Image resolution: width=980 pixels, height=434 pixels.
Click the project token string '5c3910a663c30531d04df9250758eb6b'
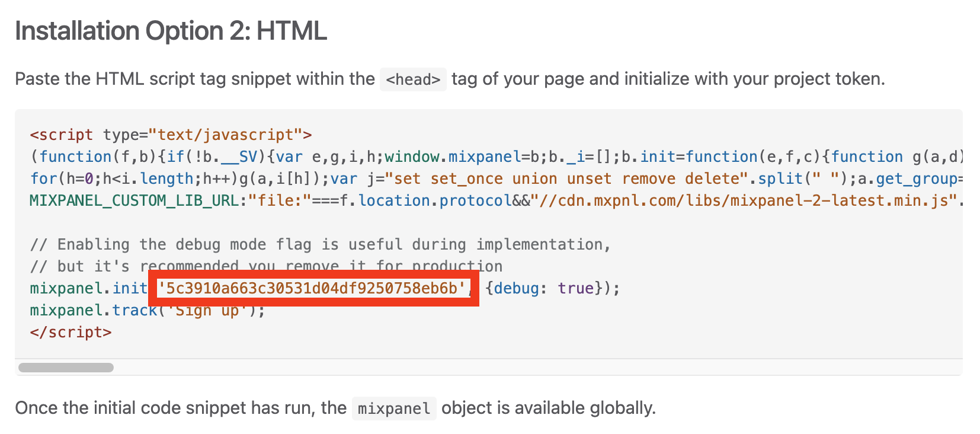click(x=312, y=288)
